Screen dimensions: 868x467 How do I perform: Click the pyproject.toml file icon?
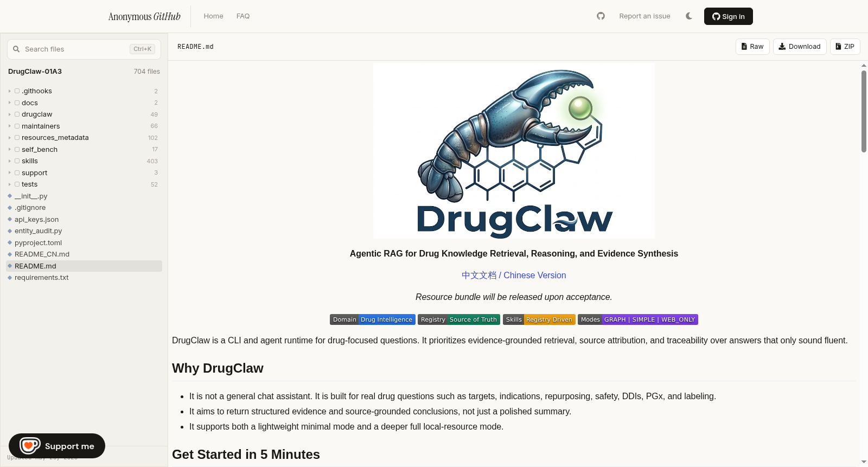click(x=10, y=243)
